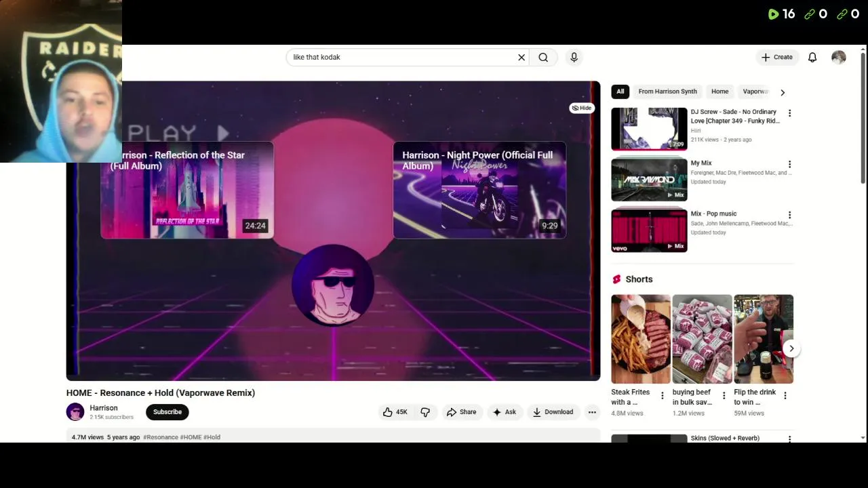
Task: Open the #Hold hashtag link
Action: 212,437
